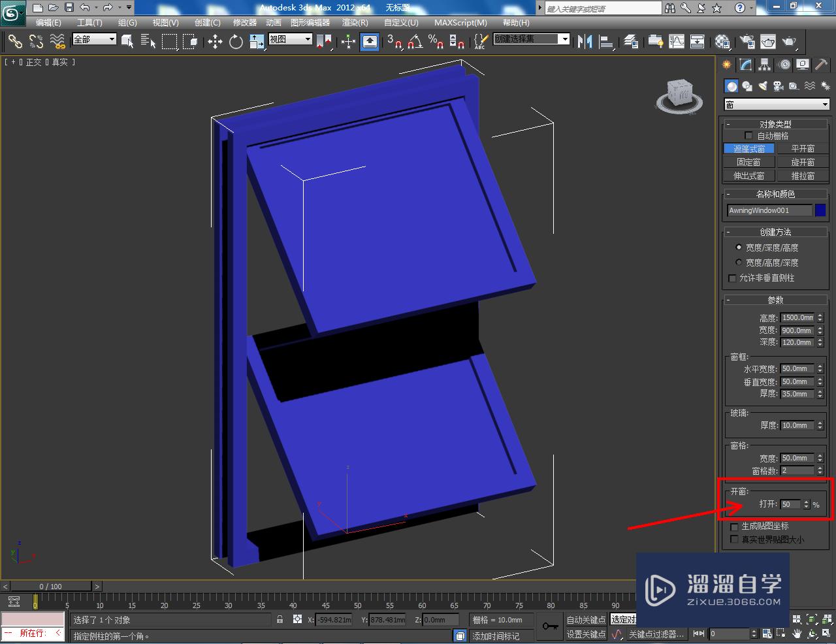Image resolution: width=836 pixels, height=644 pixels.
Task: Open the 全部 selection filter dropdown
Action: click(94, 39)
